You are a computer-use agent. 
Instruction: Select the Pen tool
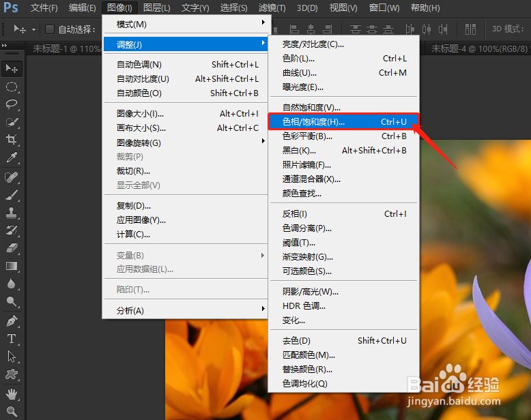(12, 321)
